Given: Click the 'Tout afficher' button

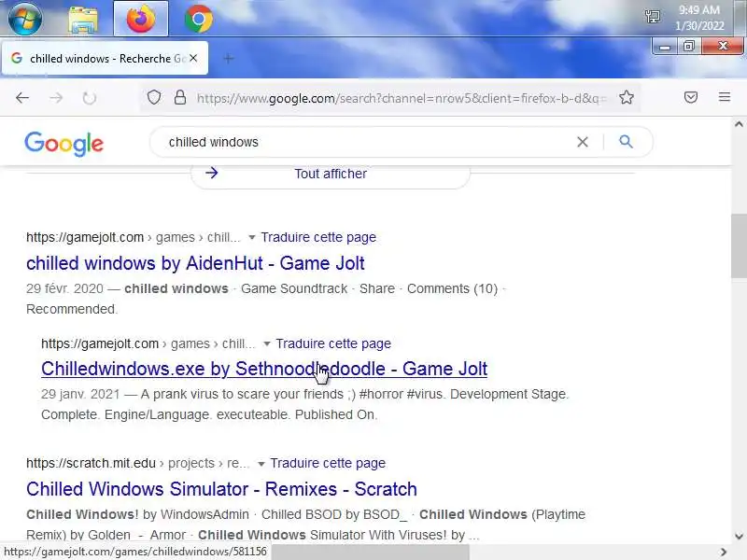Looking at the screenshot, I should [331, 175].
